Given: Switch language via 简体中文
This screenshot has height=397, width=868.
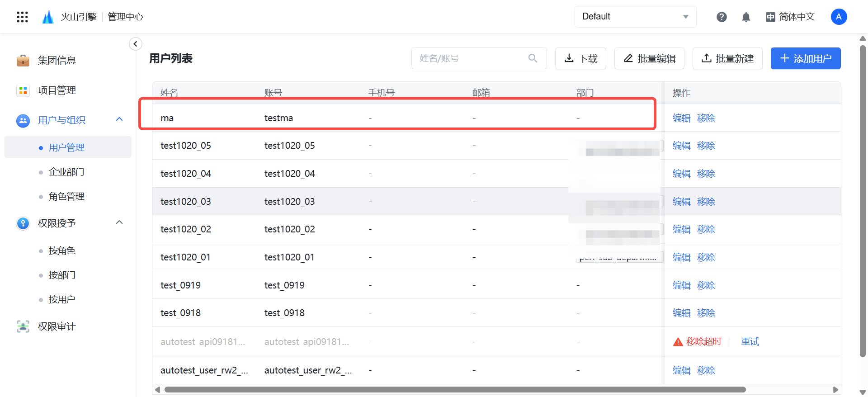Looking at the screenshot, I should [790, 17].
